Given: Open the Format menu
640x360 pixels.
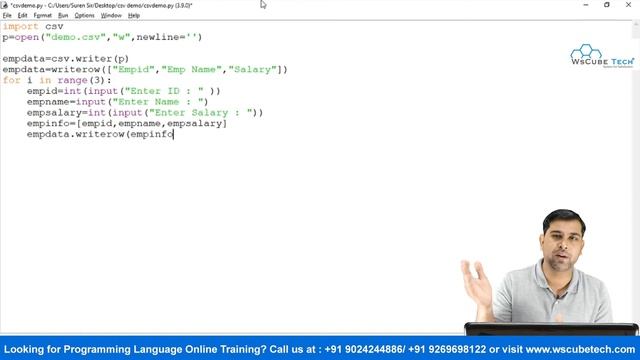Looking at the screenshot, I should (42, 16).
